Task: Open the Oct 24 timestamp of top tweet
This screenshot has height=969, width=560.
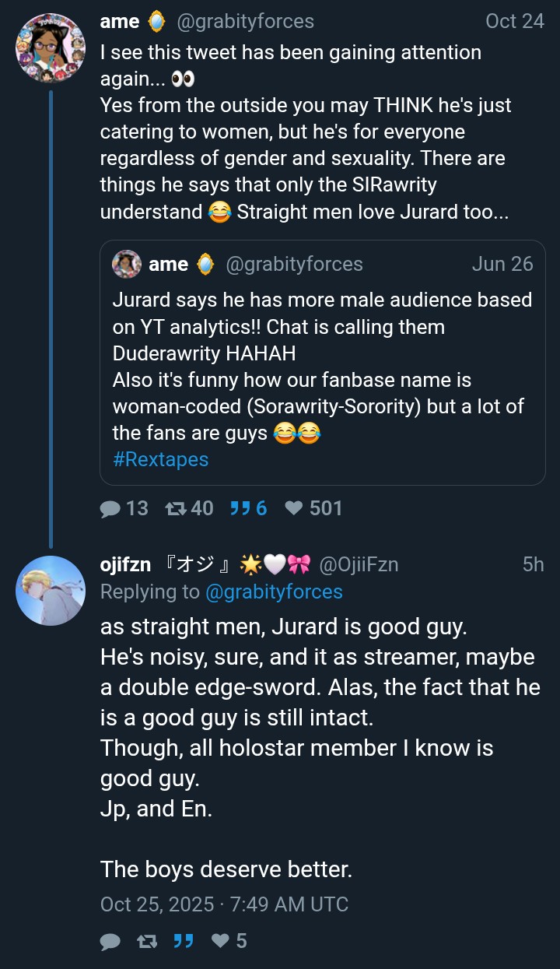Action: point(515,21)
